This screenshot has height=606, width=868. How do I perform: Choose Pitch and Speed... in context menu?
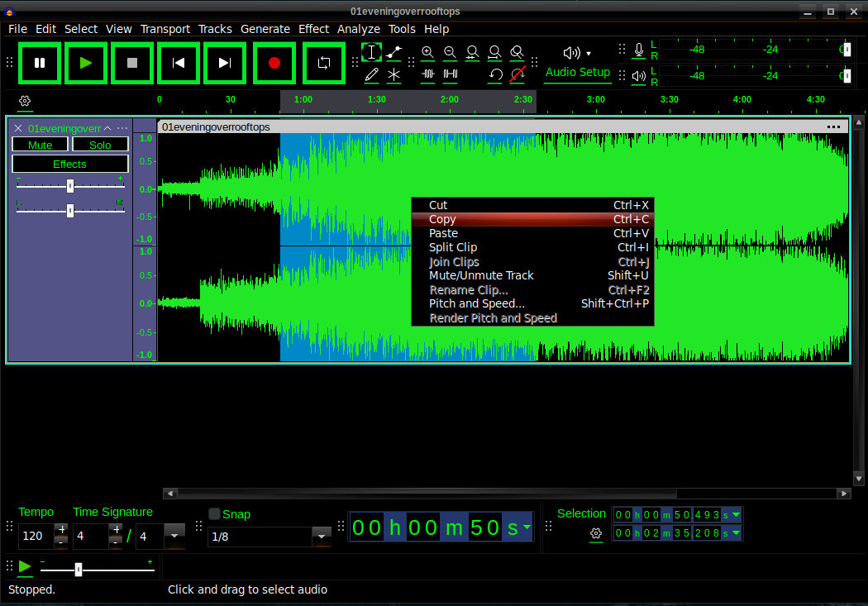click(532, 304)
